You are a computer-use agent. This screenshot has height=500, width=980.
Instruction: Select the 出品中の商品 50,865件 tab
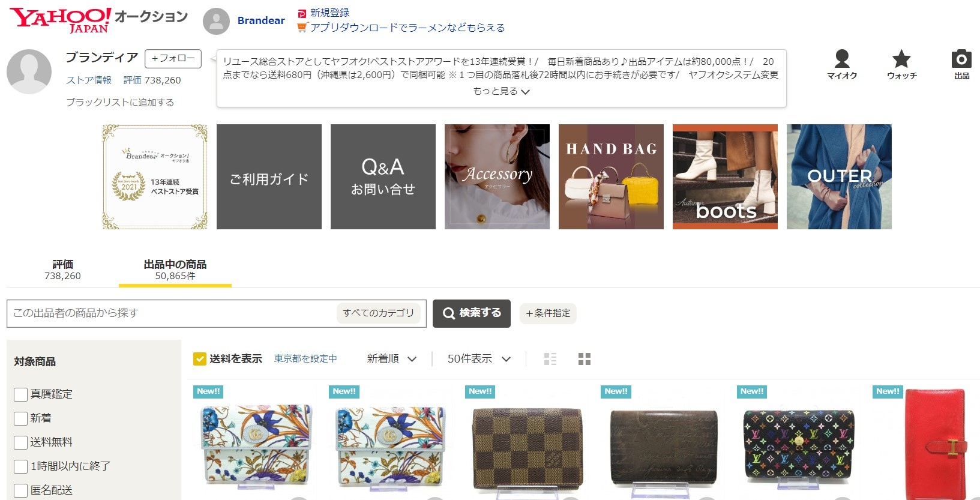coord(175,270)
